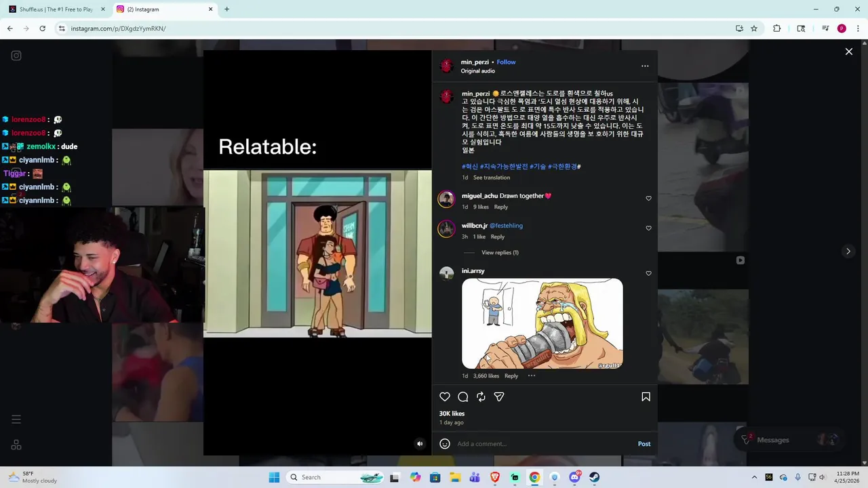This screenshot has width=868, height=488.
Task: Show hidden system tray icons
Action: coord(754,477)
